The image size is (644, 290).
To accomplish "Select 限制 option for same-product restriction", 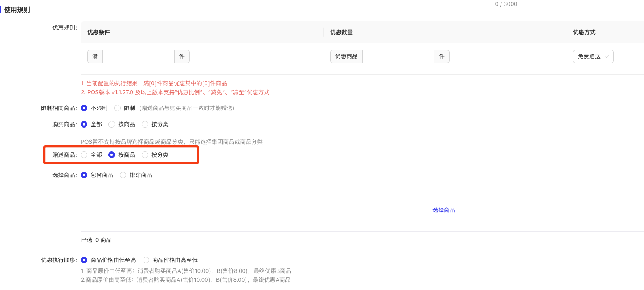I will (x=117, y=108).
